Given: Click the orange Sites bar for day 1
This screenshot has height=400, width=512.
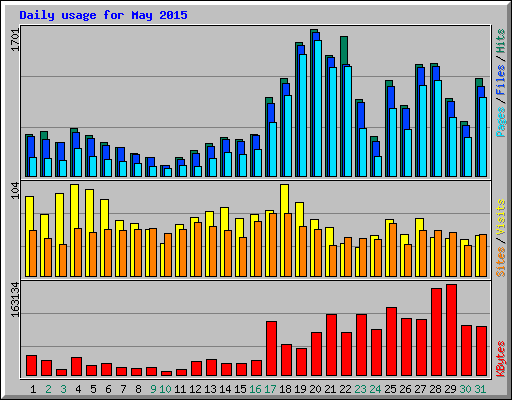Looking at the screenshot, I should [33, 253].
